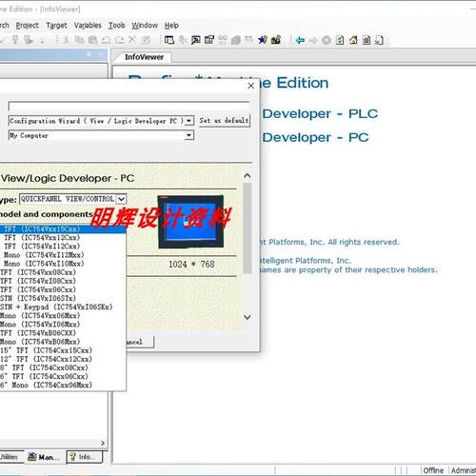Switch to the Info... navigator tab
This screenshot has width=476, height=476.
85,457
